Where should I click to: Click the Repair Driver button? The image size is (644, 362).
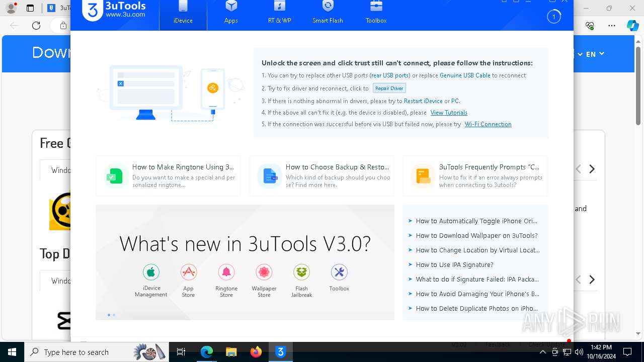(389, 88)
